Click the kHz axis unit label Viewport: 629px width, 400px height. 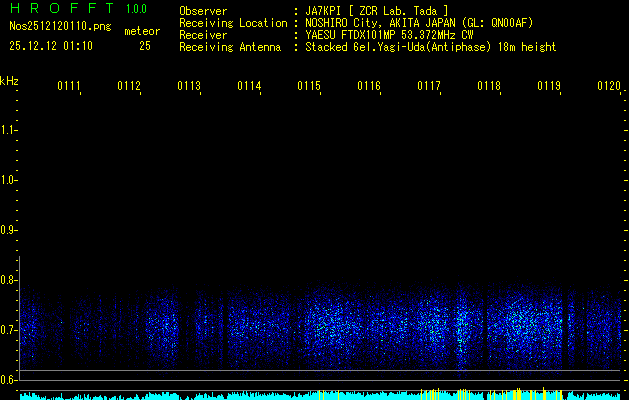10,80
